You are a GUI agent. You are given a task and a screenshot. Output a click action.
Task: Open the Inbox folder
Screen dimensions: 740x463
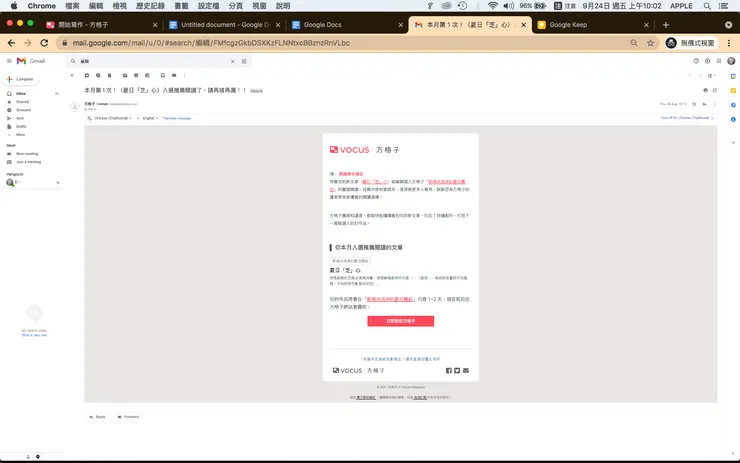(21, 93)
